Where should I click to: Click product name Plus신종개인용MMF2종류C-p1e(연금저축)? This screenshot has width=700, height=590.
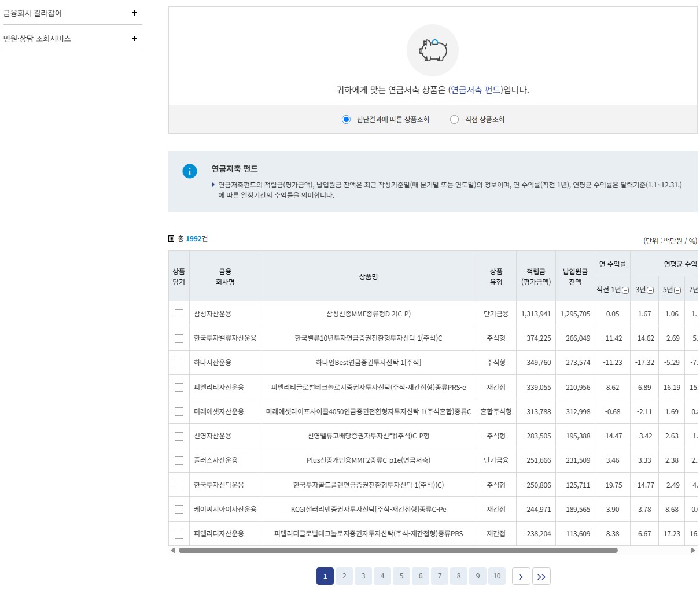click(x=369, y=460)
